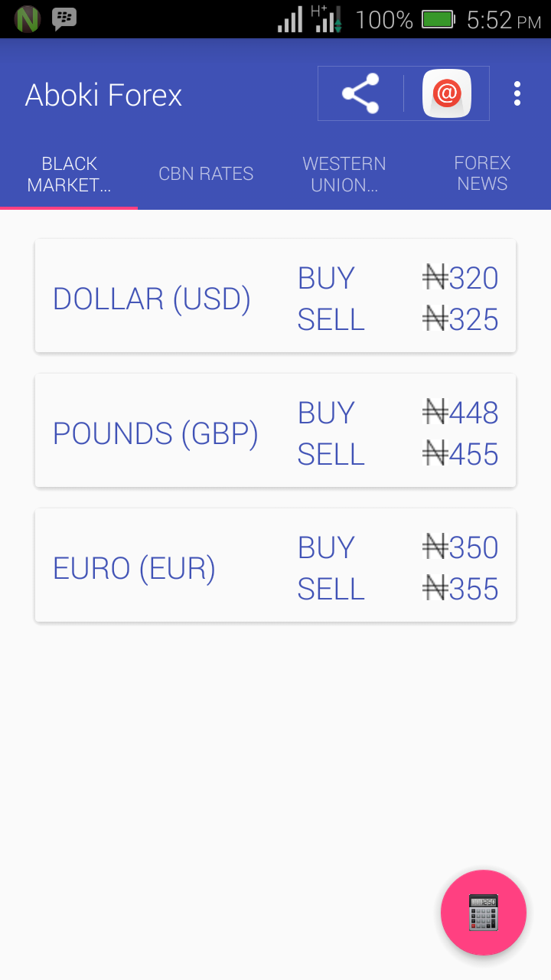Tap the battery status icon
This screenshot has height=980, width=551.
[x=438, y=19]
